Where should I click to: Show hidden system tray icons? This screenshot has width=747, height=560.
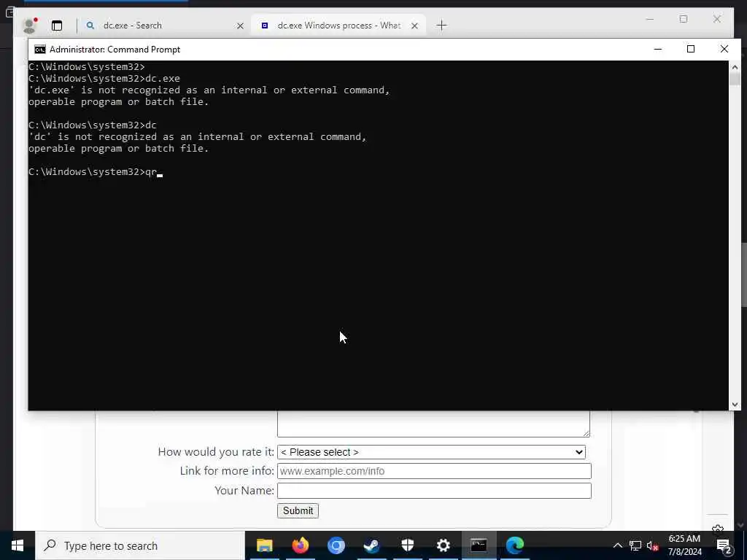tap(617, 545)
